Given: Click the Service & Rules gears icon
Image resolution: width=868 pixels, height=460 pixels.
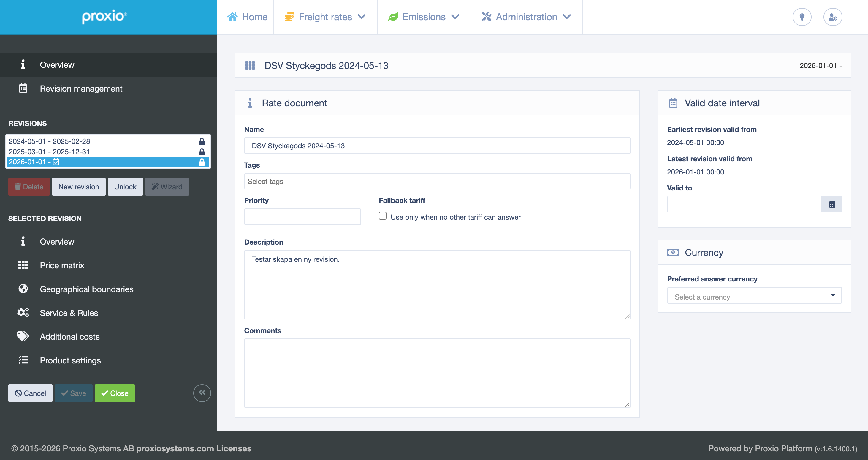Looking at the screenshot, I should pos(23,313).
